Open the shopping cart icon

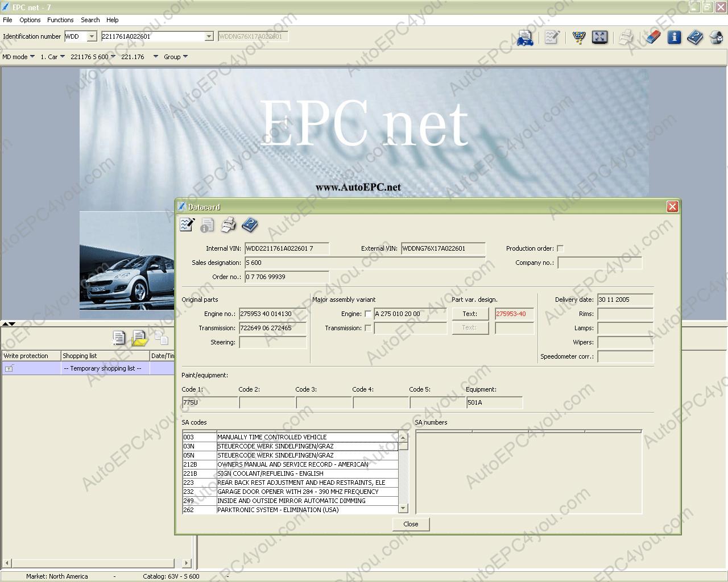click(579, 38)
